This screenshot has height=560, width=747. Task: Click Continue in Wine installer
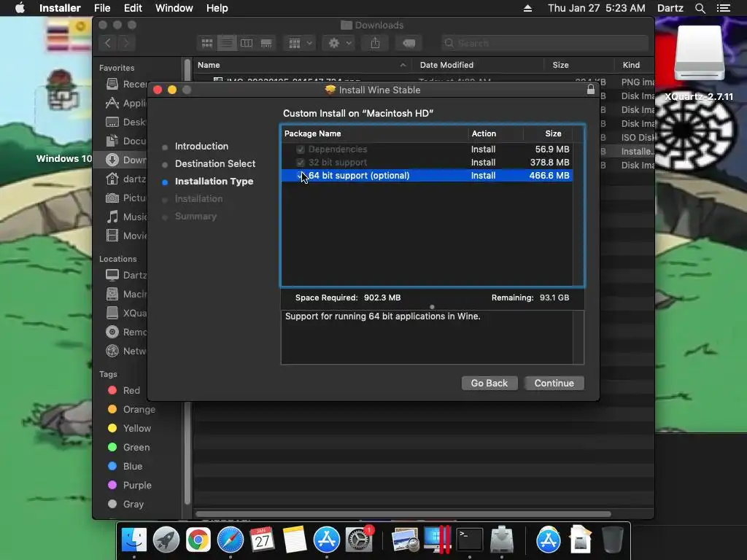click(554, 384)
